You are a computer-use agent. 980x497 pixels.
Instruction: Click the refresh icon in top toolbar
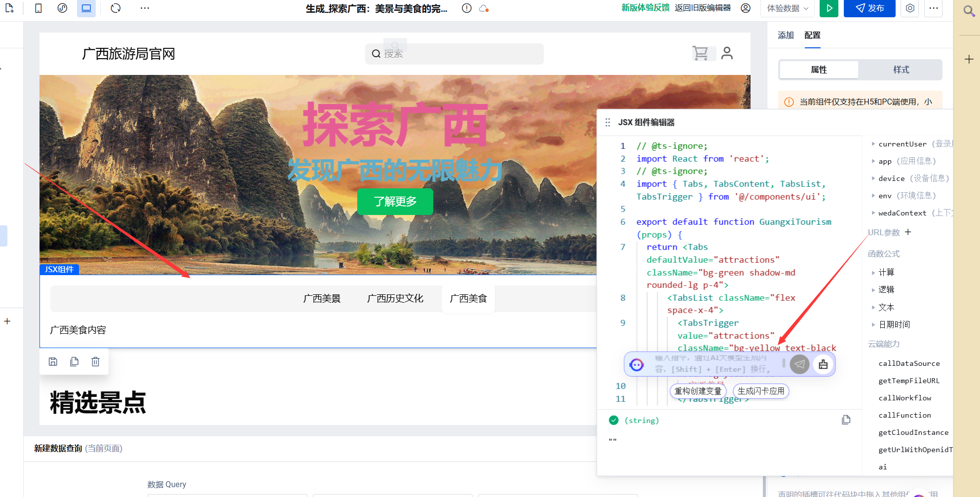click(x=115, y=8)
